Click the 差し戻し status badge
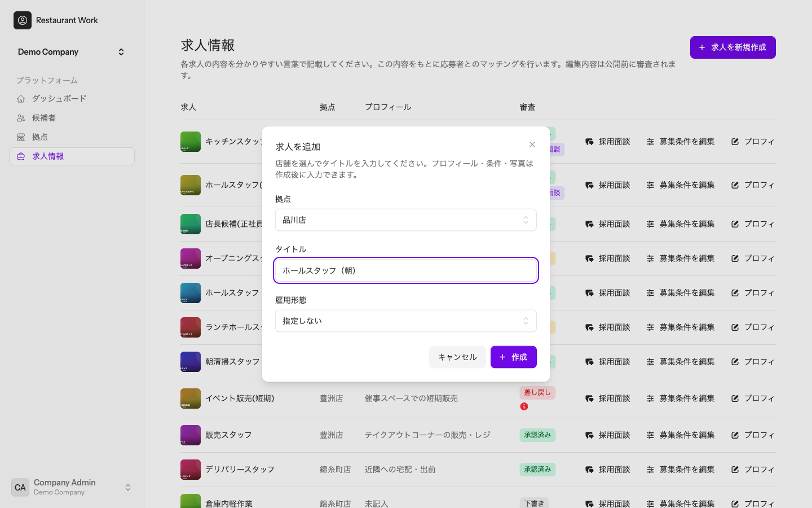 [537, 392]
